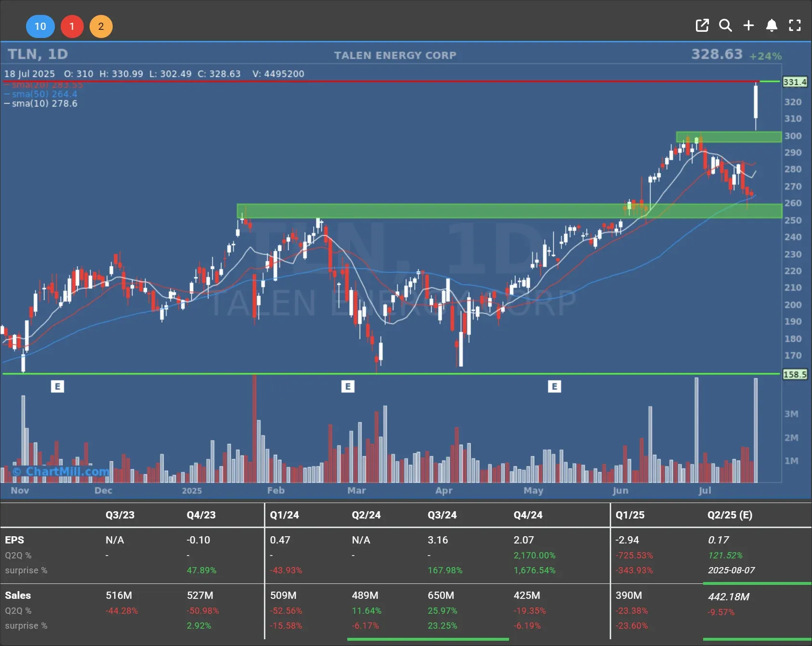
Task: Click the TLN, 1D ticker label
Action: tap(38, 54)
